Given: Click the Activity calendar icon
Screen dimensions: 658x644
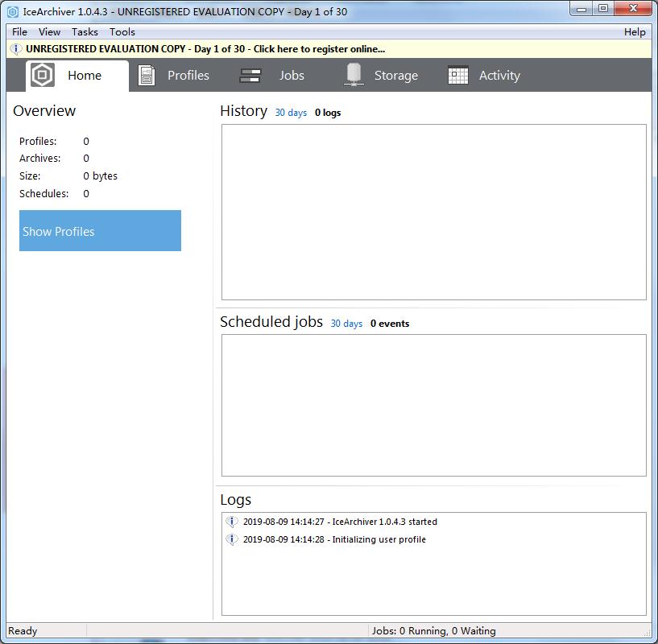Looking at the screenshot, I should point(458,76).
